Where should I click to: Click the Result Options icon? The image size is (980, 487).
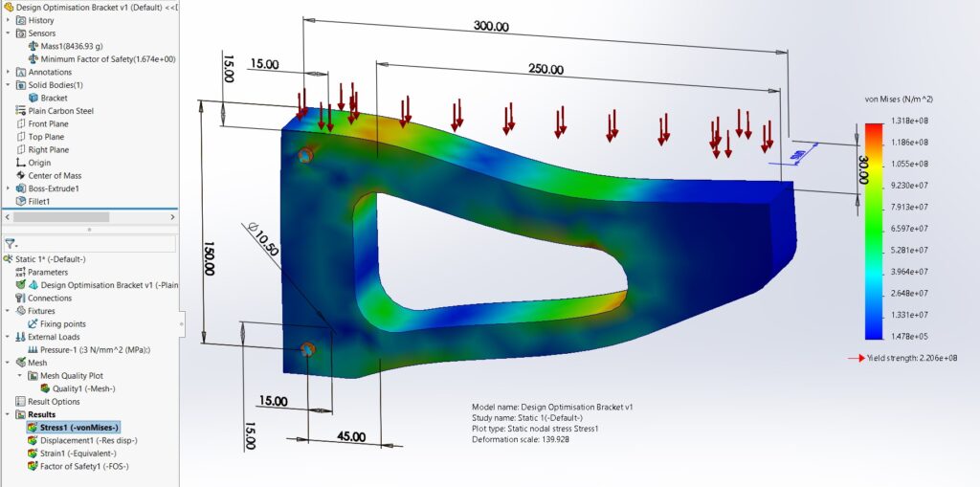point(20,401)
